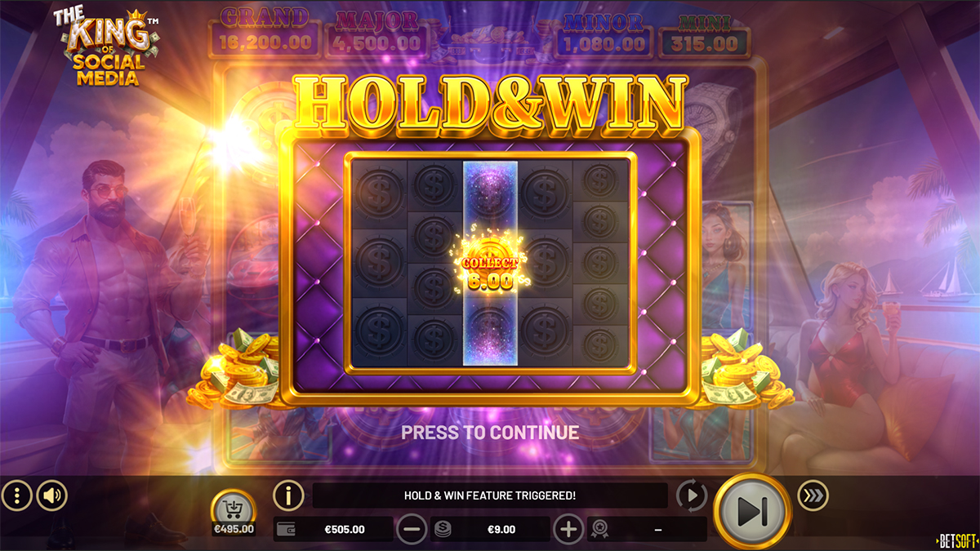
Task: Click the wallet balance icon
Action: [286, 529]
